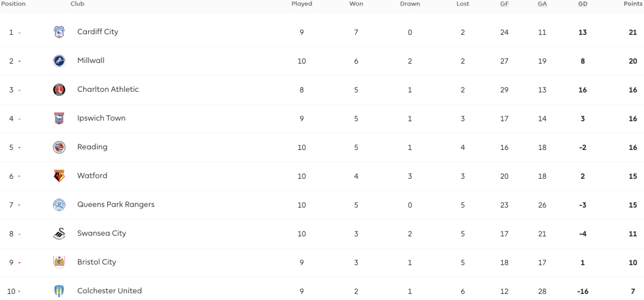Click the Millwall club badge

click(59, 61)
